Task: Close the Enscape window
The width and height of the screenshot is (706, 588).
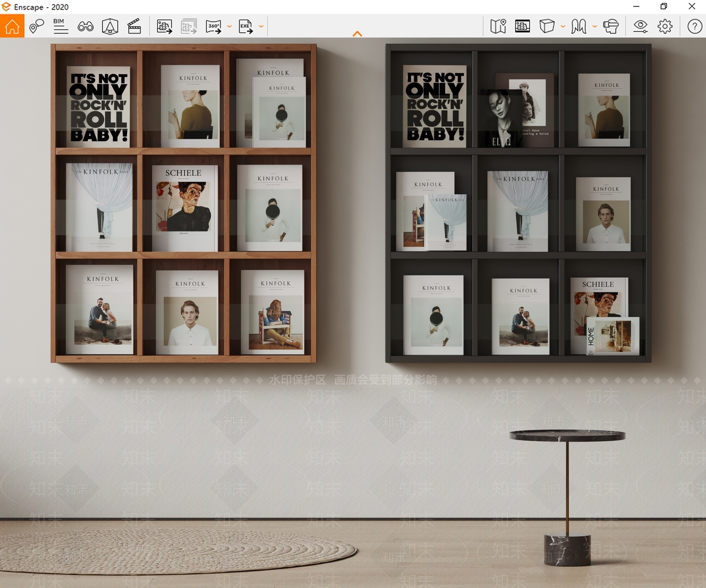Action: [x=692, y=7]
